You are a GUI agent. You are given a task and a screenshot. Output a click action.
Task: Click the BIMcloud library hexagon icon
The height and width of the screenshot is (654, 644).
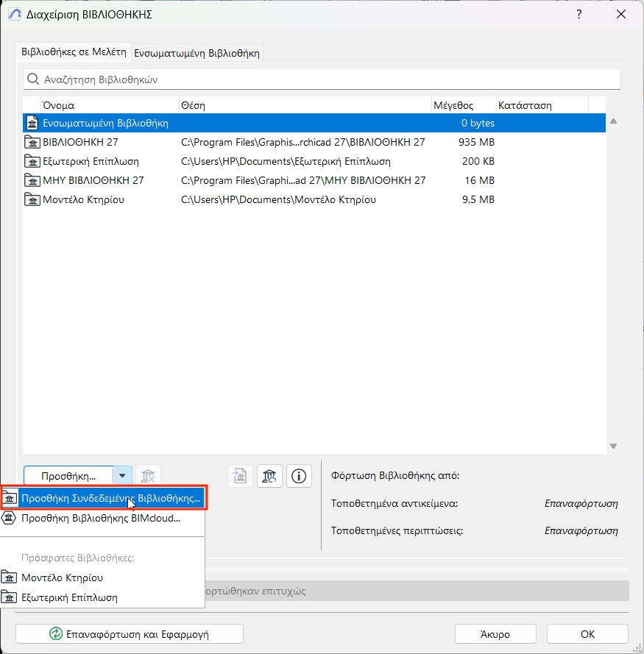tap(9, 518)
